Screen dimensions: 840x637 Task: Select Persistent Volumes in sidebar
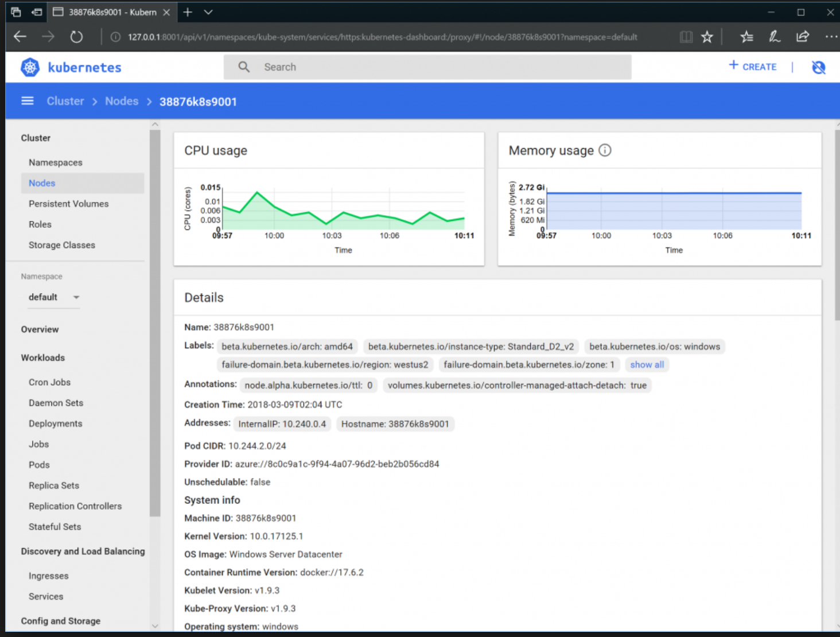coord(68,204)
